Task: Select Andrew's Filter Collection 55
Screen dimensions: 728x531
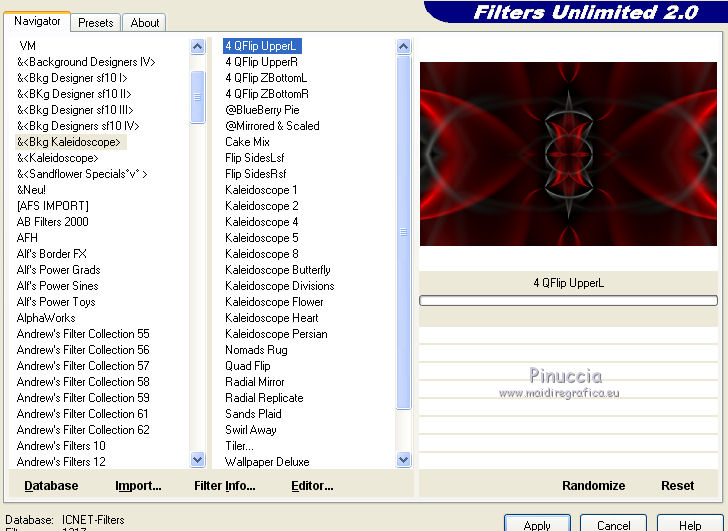Action: pos(83,334)
